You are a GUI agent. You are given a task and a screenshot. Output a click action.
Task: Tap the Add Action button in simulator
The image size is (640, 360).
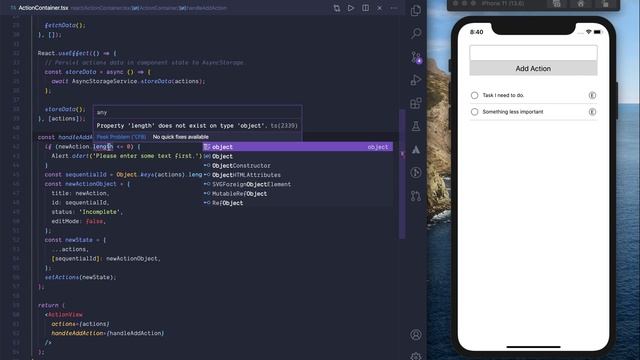pos(533,69)
